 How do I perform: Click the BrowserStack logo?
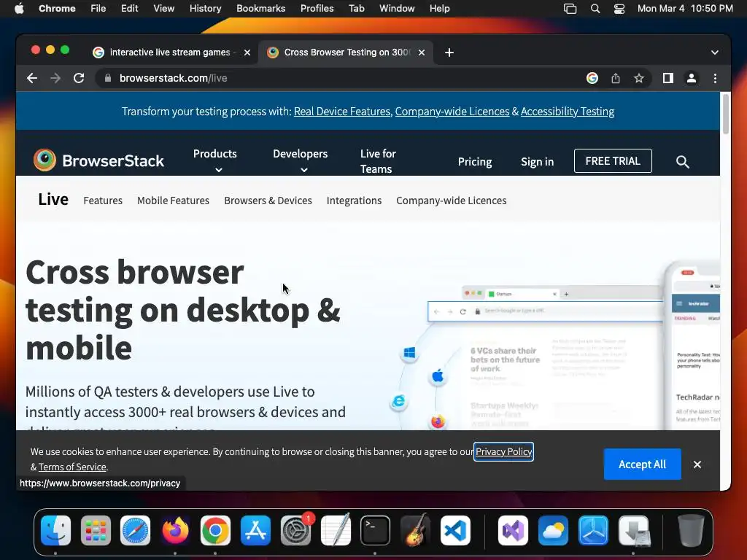tap(98, 160)
